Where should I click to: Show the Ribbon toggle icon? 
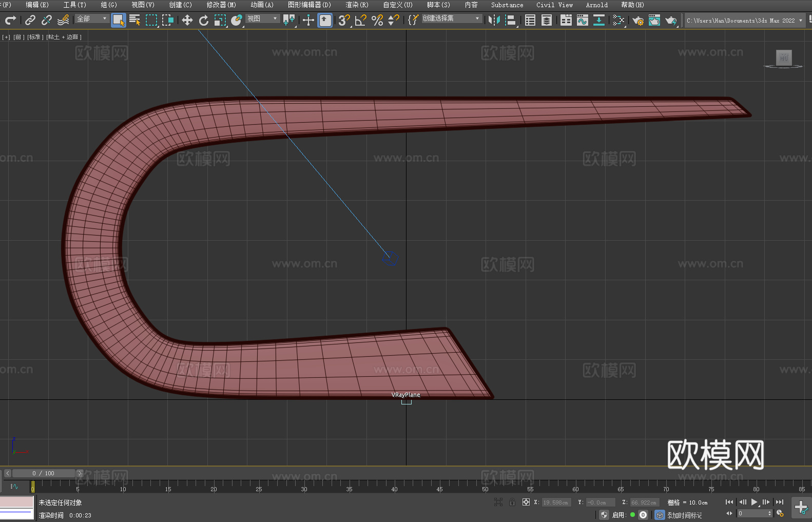tap(566, 20)
